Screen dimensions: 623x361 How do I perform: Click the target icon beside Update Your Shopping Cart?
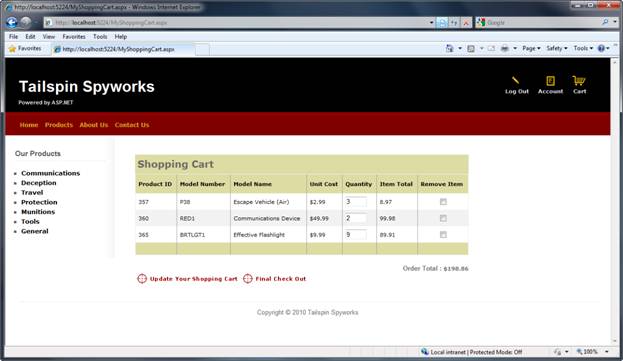(142, 279)
